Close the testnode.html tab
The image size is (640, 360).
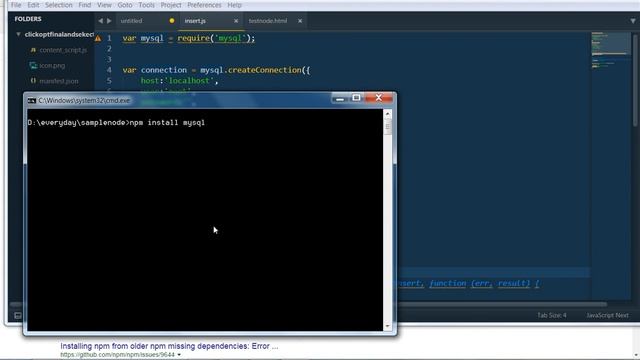click(x=300, y=21)
